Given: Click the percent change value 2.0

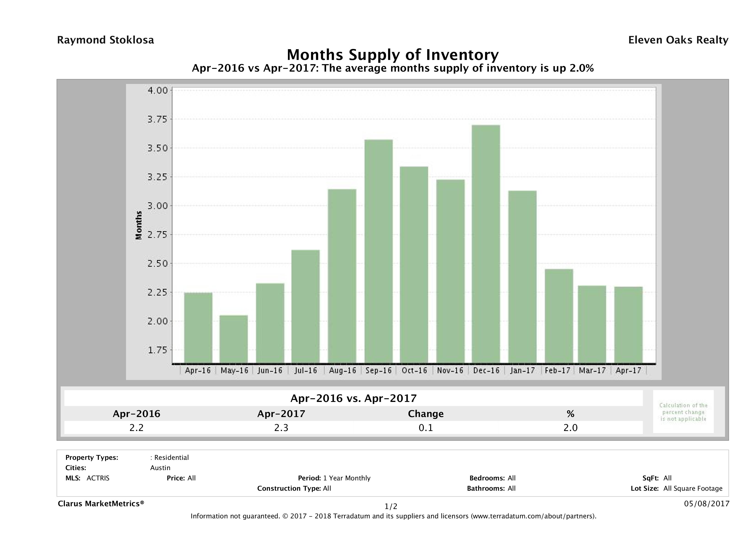Looking at the screenshot, I should [x=570, y=428].
